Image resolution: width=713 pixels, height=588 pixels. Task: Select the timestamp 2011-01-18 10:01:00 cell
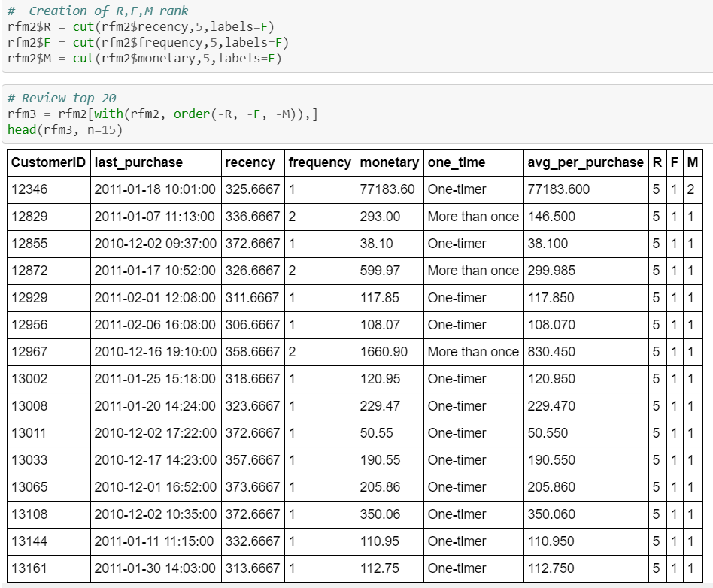tap(153, 189)
